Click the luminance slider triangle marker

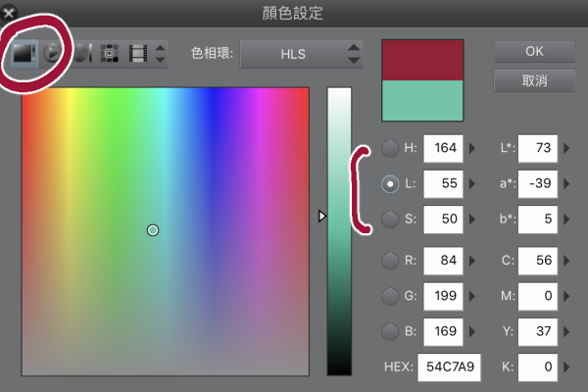click(x=321, y=216)
